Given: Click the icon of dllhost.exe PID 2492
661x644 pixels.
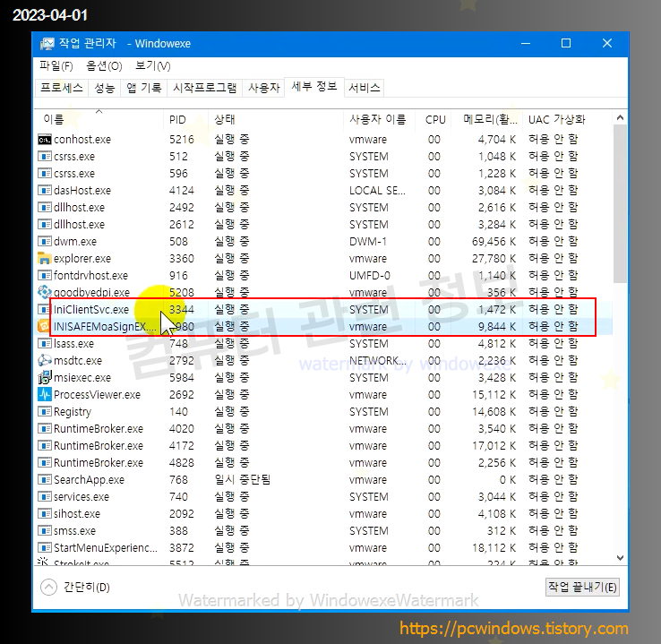Looking at the screenshot, I should pyautogui.click(x=44, y=208).
